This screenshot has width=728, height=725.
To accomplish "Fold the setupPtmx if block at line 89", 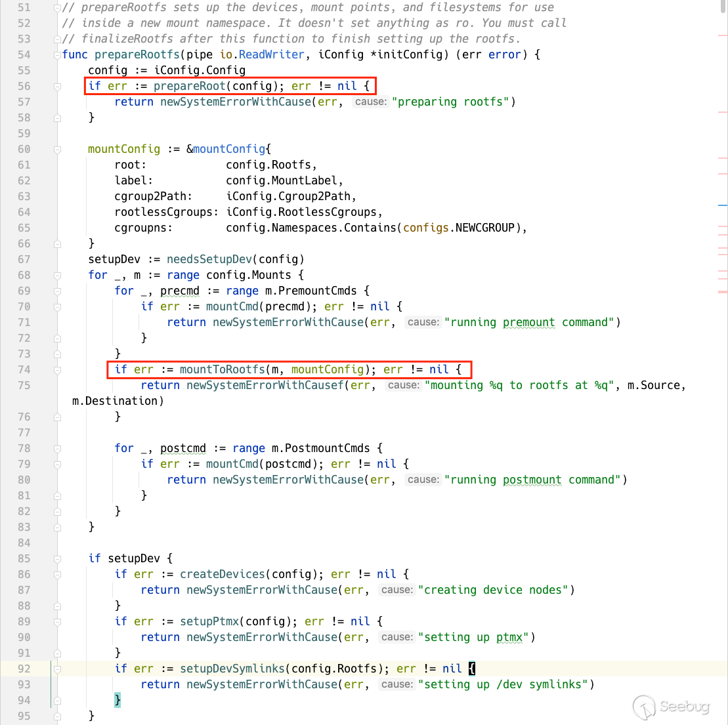I will click(57, 621).
